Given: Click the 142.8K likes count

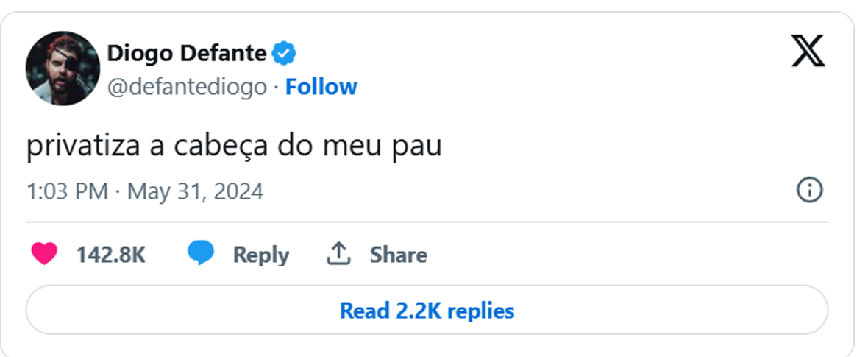Looking at the screenshot, I should coord(111,255).
